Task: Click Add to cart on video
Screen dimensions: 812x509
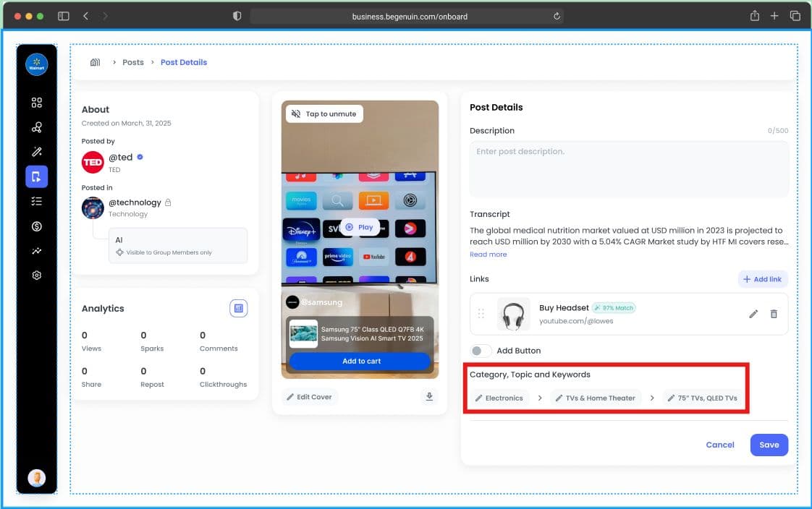Action: tap(360, 361)
